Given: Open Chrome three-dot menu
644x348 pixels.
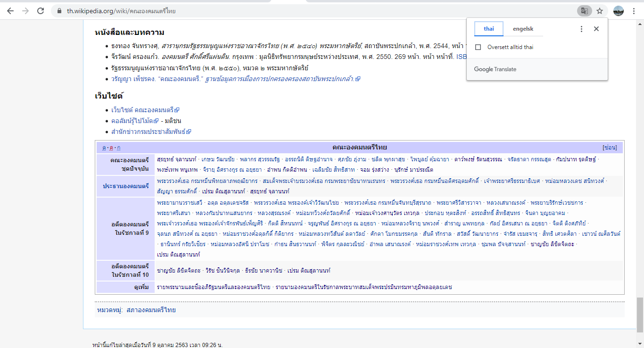Looking at the screenshot, I should click(634, 10).
